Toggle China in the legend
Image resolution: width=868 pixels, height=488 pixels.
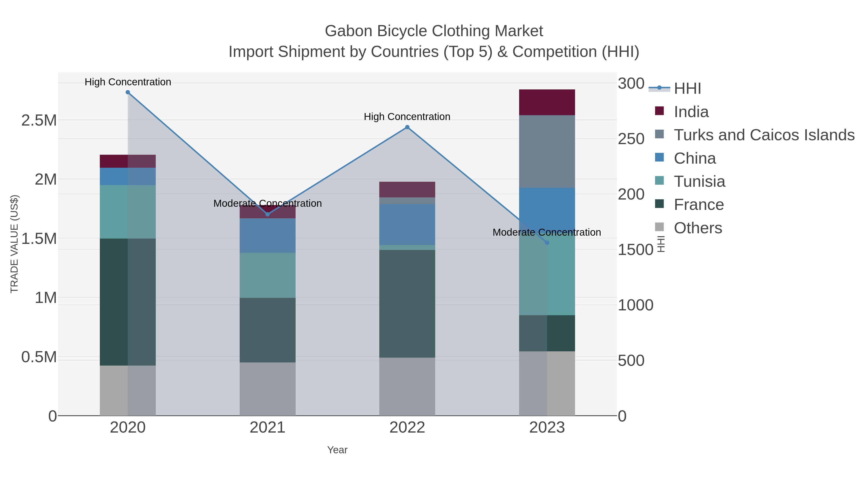(x=685, y=158)
